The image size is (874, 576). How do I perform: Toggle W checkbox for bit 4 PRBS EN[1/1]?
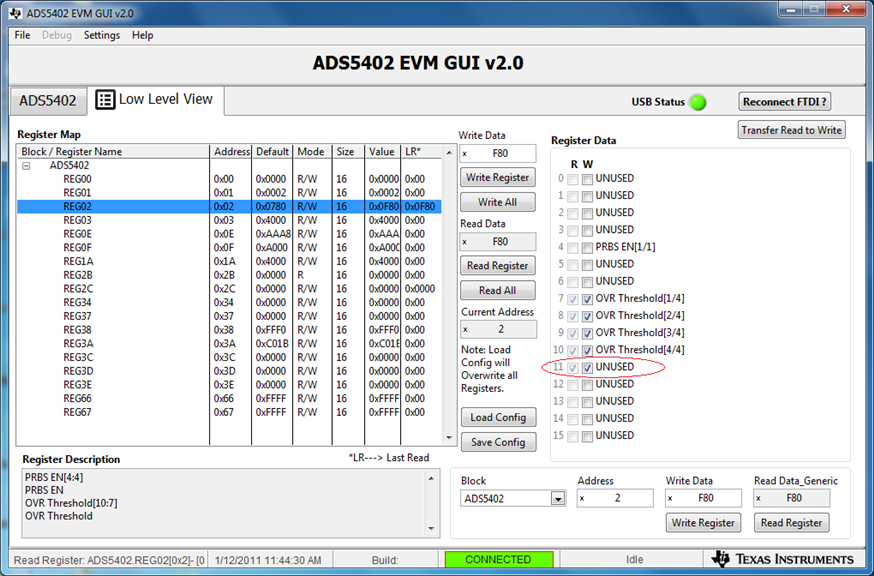[x=587, y=248]
